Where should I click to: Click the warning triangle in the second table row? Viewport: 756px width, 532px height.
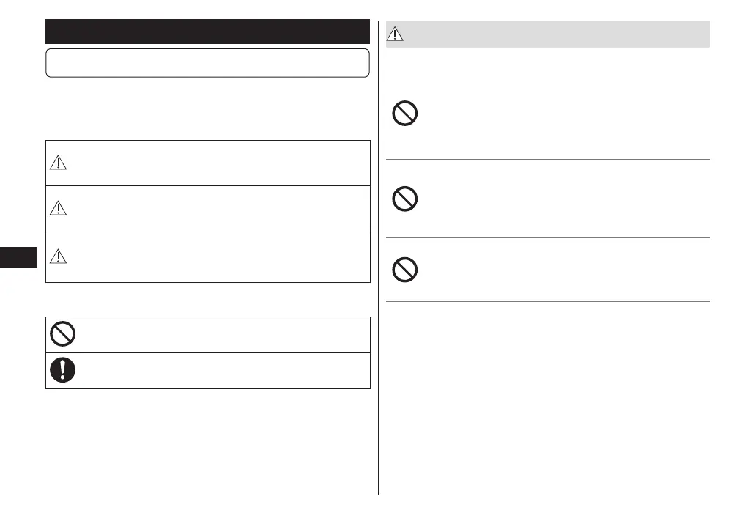tap(59, 209)
